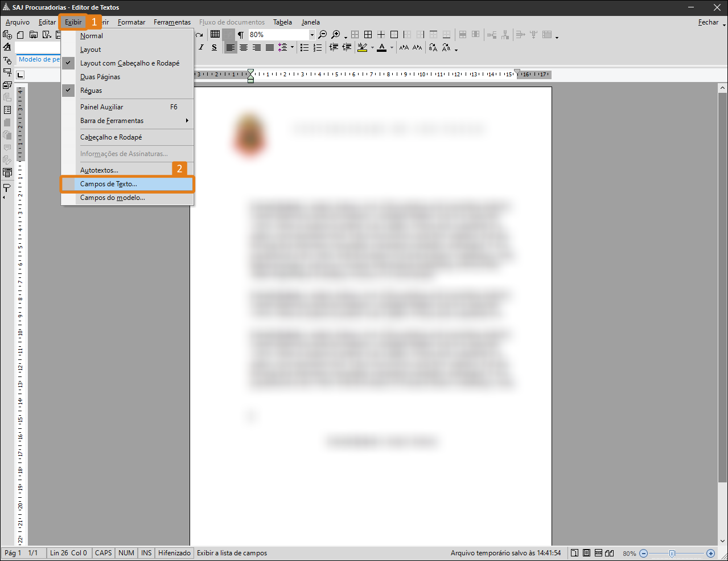Viewport: 728px width, 561px height.
Task: Click the zoom out magnifier icon
Action: [323, 35]
